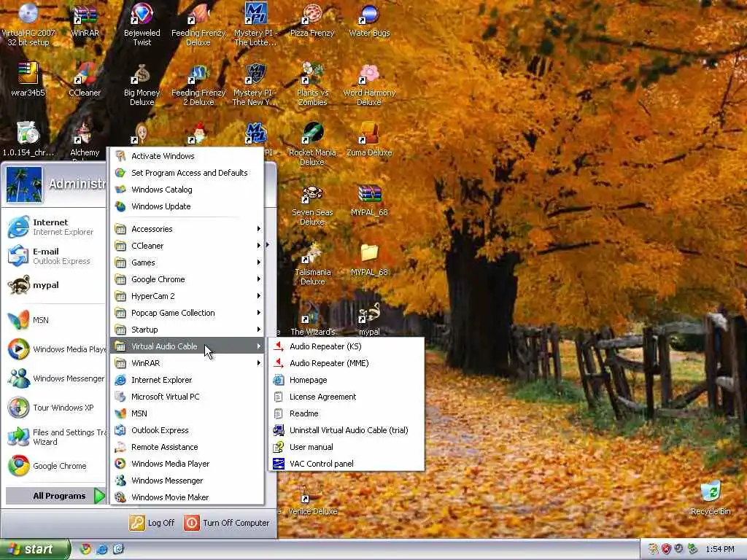This screenshot has height=560, width=747.
Task: Open the License Agreement entry
Action: 346,397
